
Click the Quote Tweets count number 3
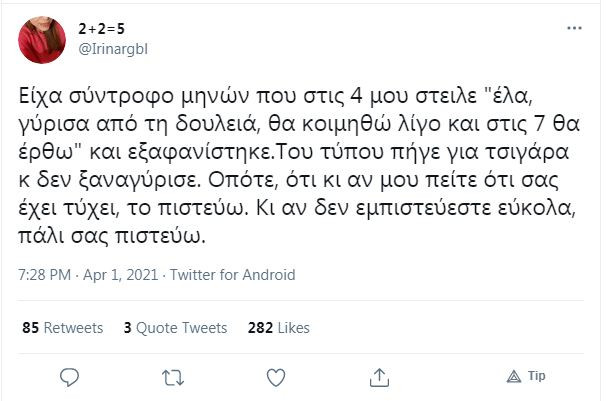(x=128, y=327)
